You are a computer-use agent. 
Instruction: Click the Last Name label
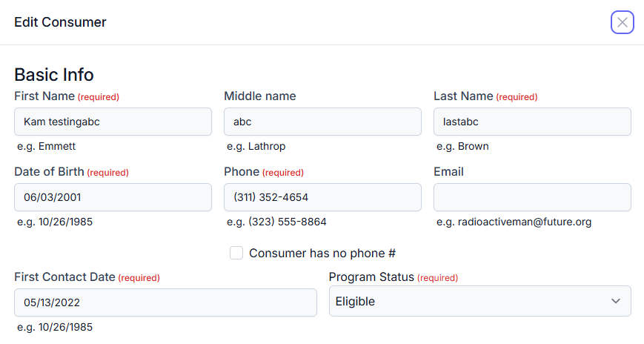coord(463,96)
